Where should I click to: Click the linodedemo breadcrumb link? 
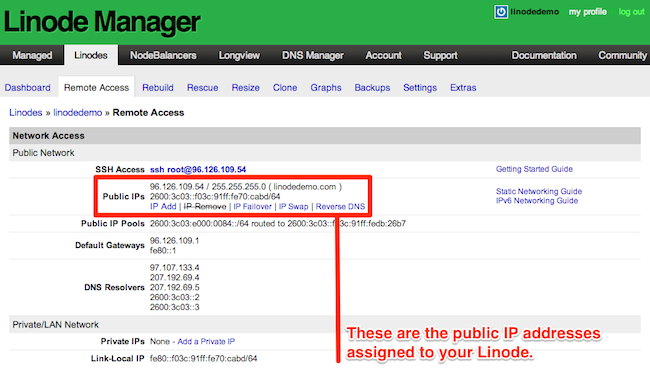coord(78,113)
